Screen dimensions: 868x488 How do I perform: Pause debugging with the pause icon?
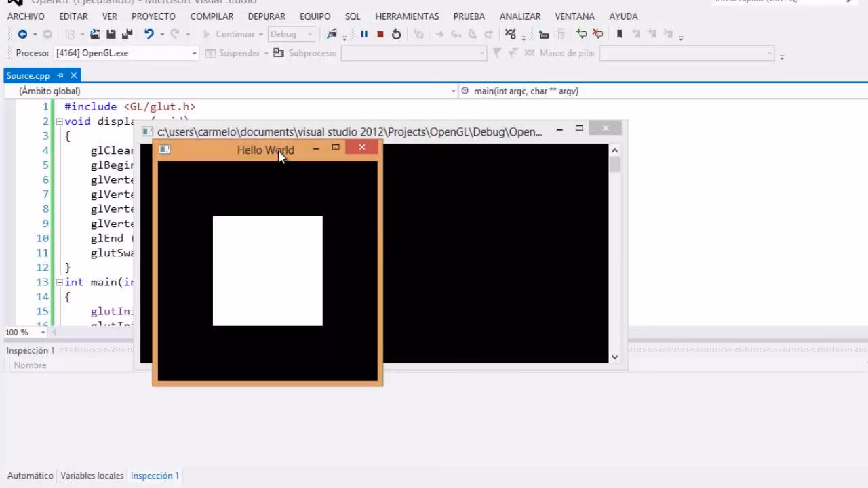(364, 34)
